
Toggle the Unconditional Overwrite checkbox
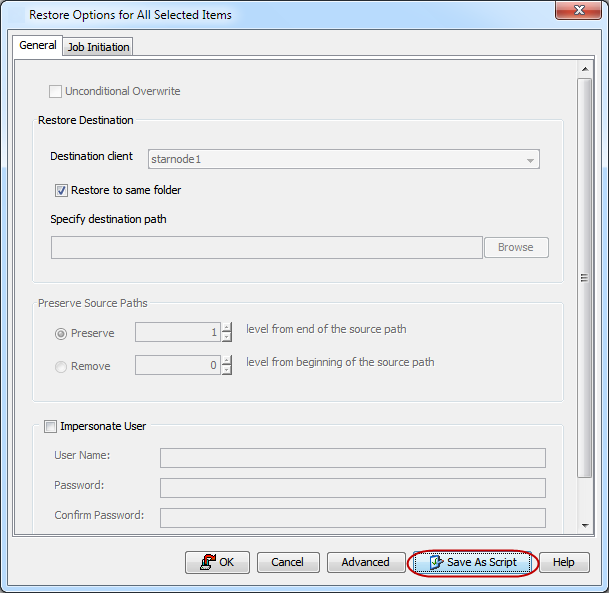56,92
